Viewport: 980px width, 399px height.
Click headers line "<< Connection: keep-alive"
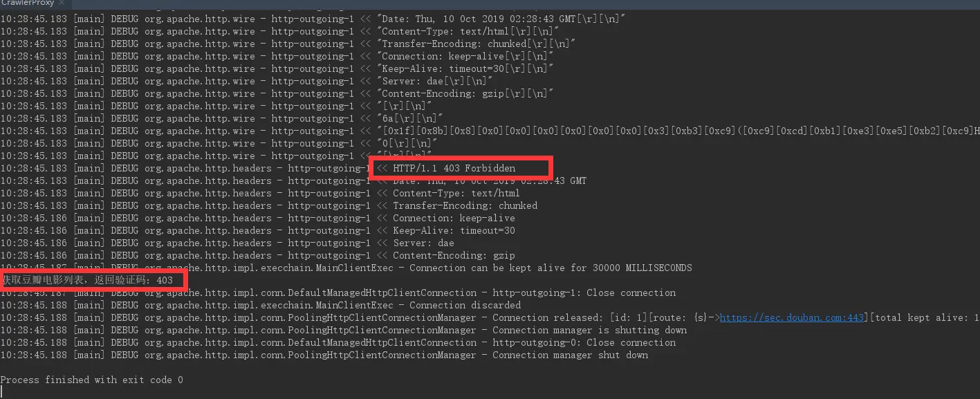(257, 218)
